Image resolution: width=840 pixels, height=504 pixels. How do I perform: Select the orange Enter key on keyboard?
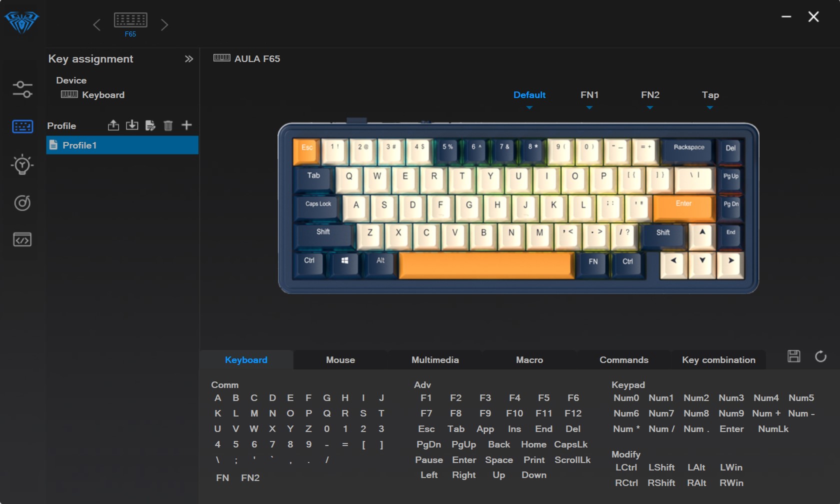683,207
